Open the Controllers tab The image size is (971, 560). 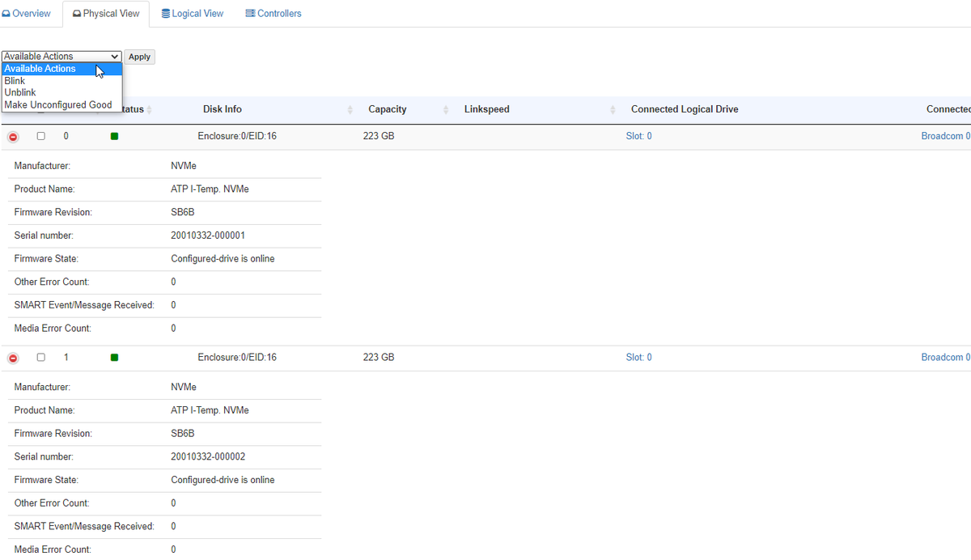pos(273,14)
